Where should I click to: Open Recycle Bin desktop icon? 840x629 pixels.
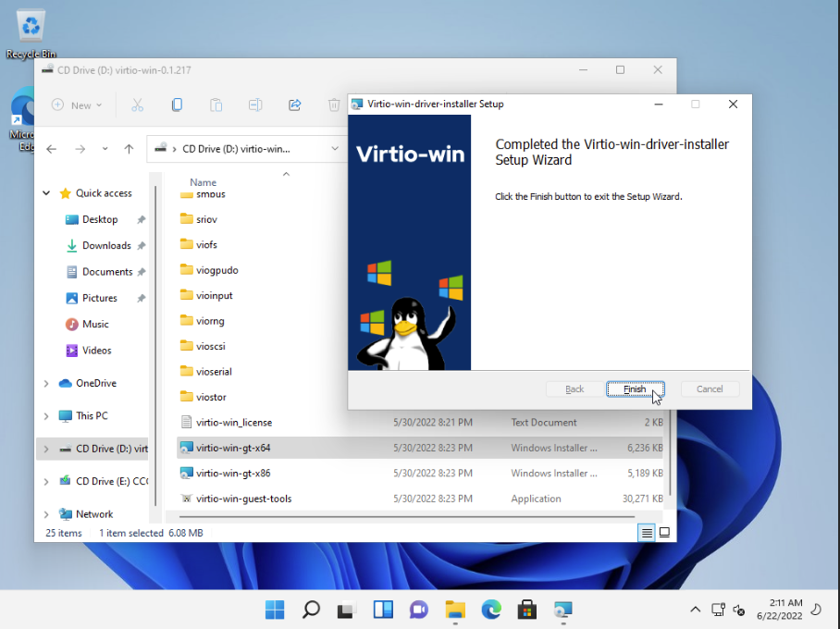point(31,34)
